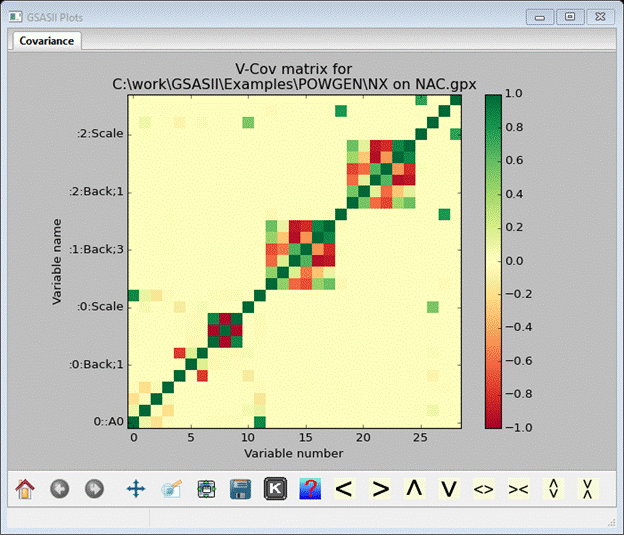Shift plot right with > arrow
624x535 pixels.
(379, 489)
